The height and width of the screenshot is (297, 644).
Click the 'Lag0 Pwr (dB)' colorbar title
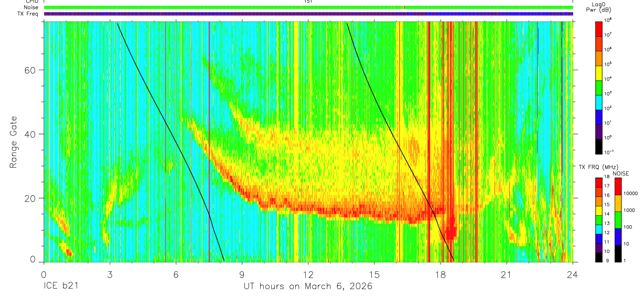pyautogui.click(x=598, y=7)
